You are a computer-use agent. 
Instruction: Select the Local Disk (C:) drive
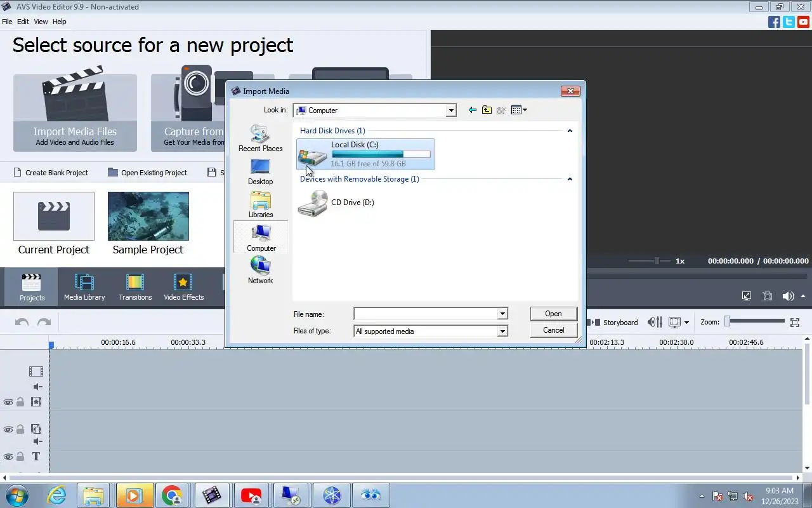coord(365,154)
